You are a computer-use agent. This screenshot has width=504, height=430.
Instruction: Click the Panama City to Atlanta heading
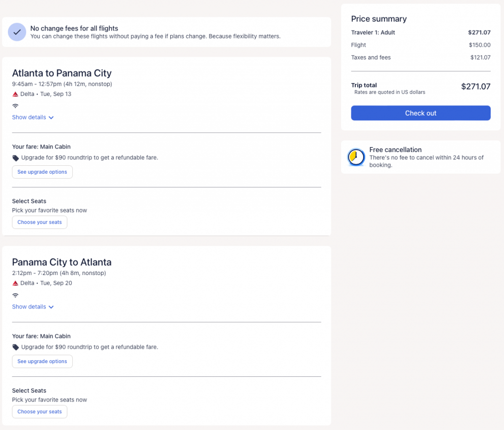[x=62, y=262]
